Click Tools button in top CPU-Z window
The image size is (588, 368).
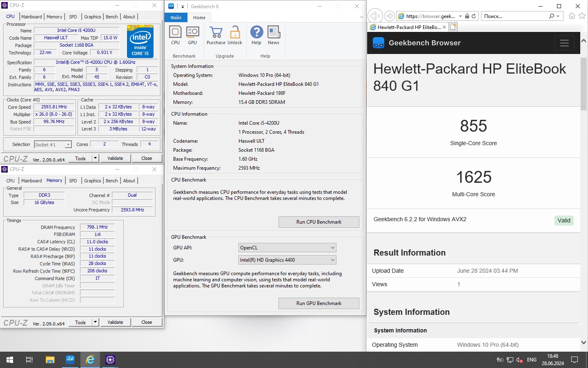(x=80, y=158)
